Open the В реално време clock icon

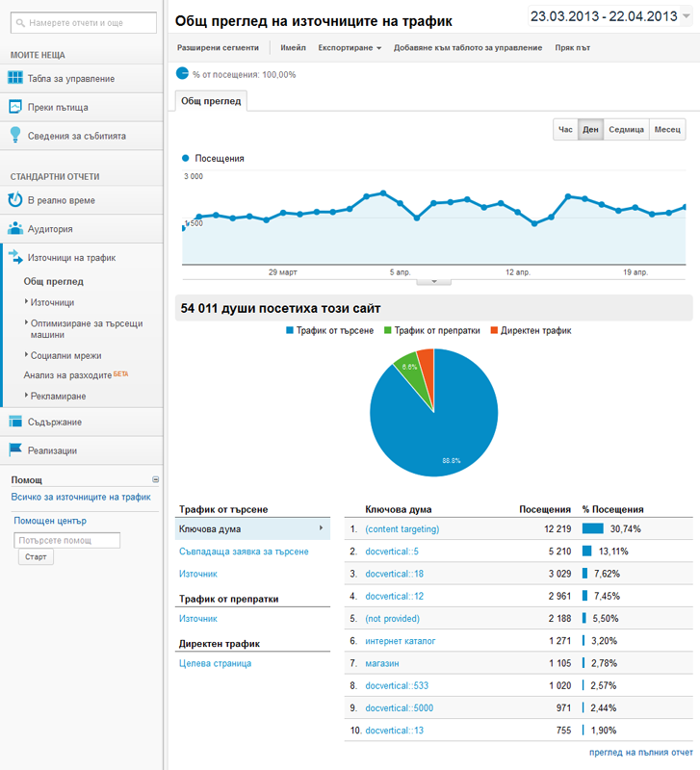pos(15,200)
